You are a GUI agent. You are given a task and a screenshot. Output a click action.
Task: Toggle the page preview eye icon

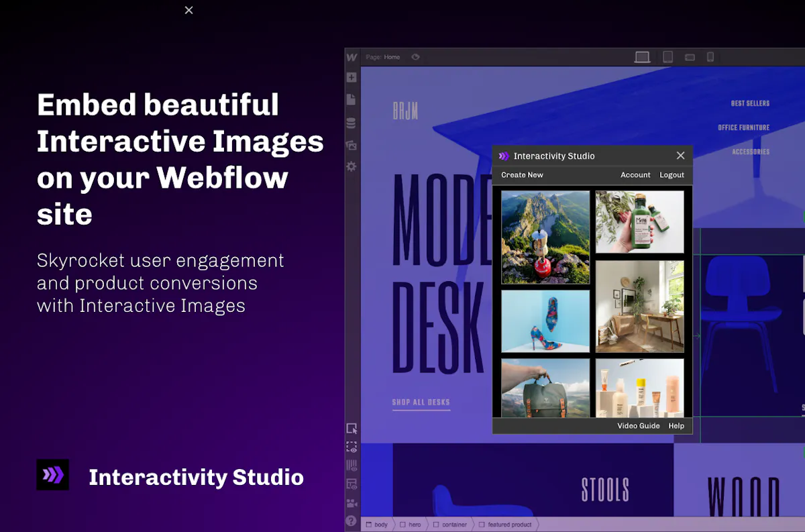(416, 57)
